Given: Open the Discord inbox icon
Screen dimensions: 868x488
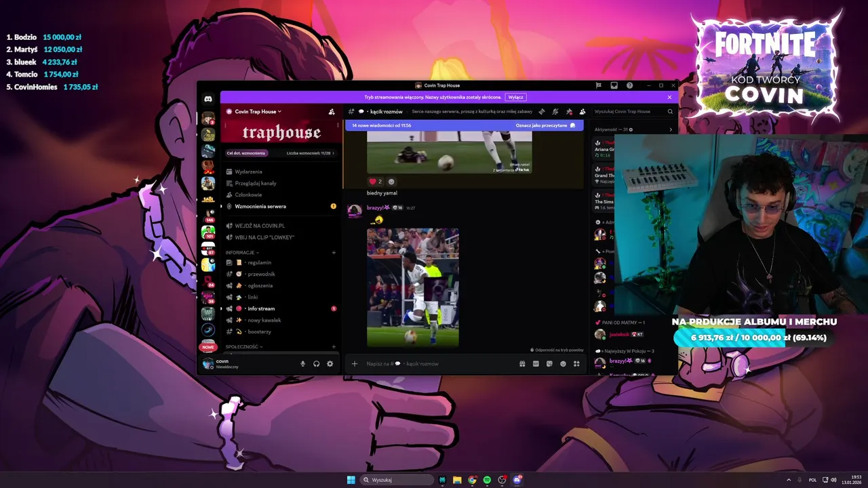Looking at the screenshot, I should tap(614, 85).
